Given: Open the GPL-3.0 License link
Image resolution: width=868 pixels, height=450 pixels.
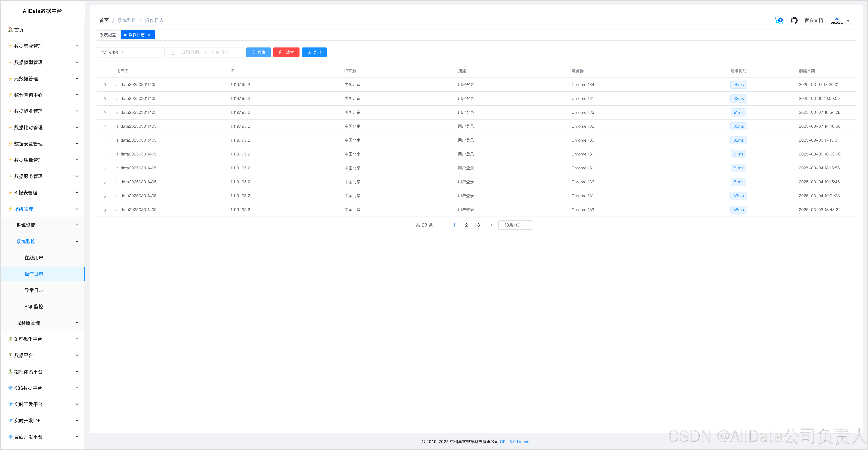Looking at the screenshot, I should pos(515,442).
